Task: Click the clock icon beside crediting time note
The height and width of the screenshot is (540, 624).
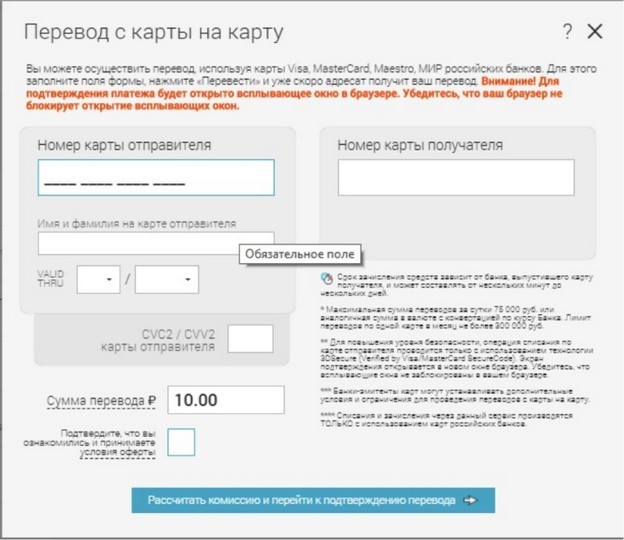Action: 327,279
